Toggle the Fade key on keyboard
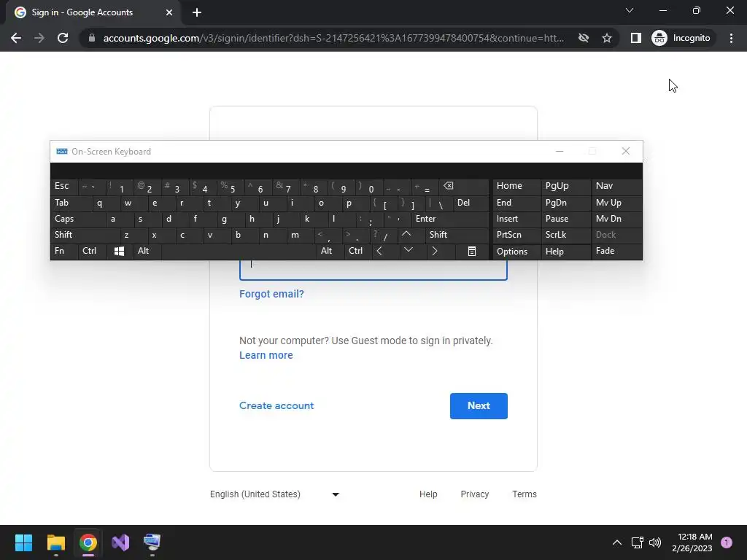The width and height of the screenshot is (747, 560). tap(616, 251)
